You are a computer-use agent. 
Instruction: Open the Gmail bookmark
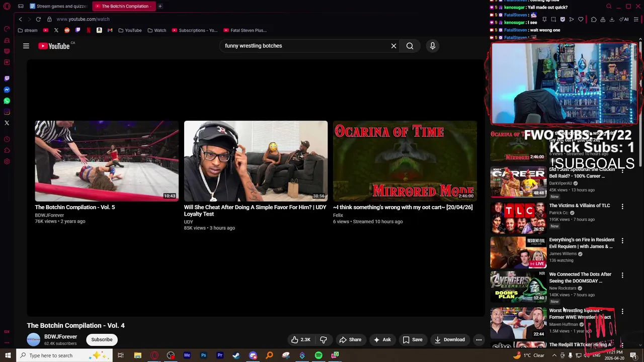coord(110,30)
